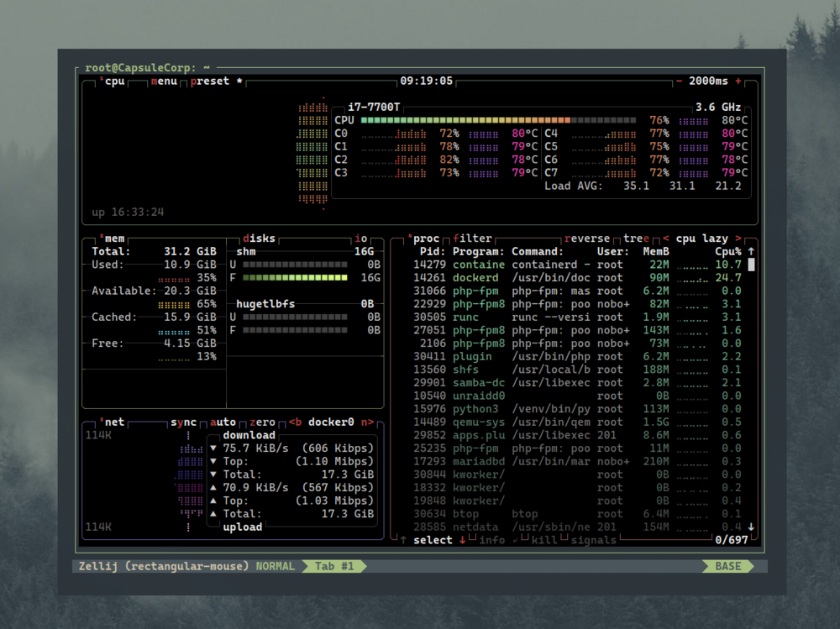The width and height of the screenshot is (840, 629).
Task: Click the 09:19:05 clock
Action: point(427,81)
